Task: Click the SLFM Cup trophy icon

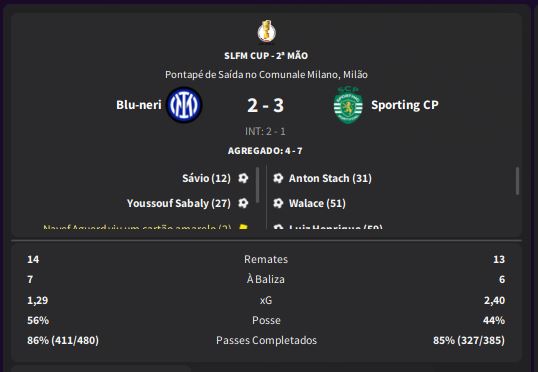Action: click(267, 31)
